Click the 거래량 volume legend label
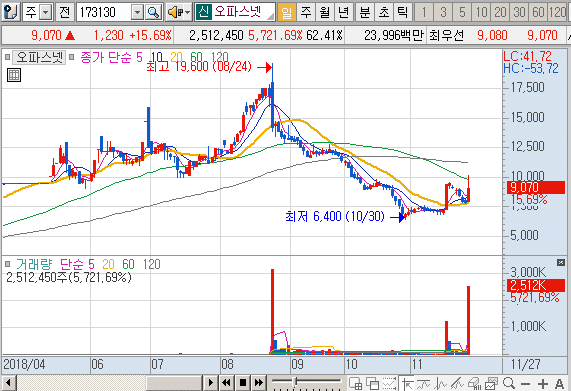This screenshot has height=391, width=571. 34,264
